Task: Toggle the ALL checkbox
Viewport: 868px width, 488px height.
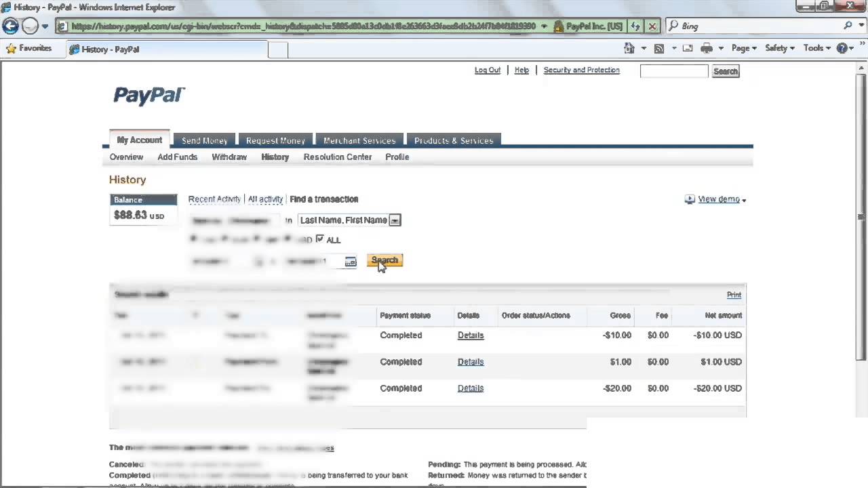Action: pyautogui.click(x=320, y=239)
